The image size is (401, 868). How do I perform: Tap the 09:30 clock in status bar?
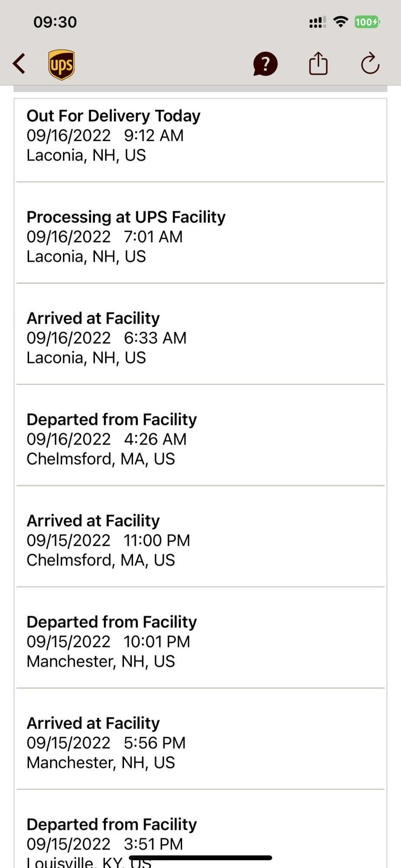point(55,22)
